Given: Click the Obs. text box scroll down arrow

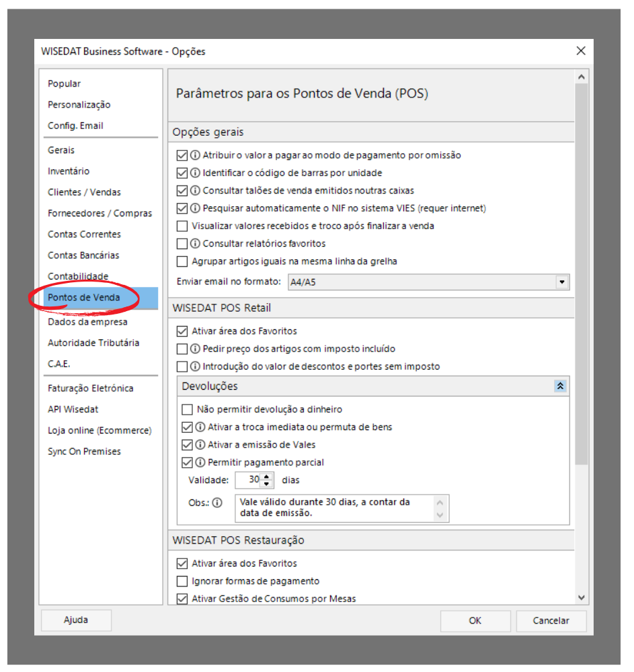Looking at the screenshot, I should pyautogui.click(x=440, y=515).
